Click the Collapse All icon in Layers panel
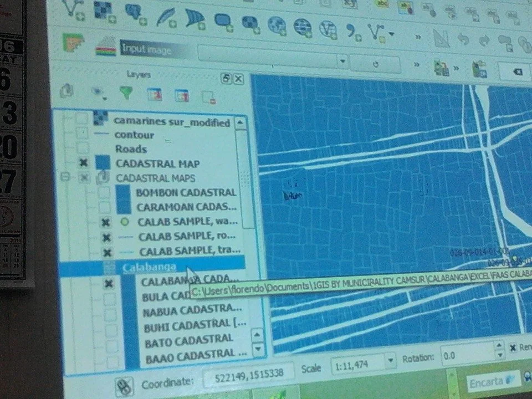Image resolution: width=532 pixels, height=399 pixels. click(182, 95)
